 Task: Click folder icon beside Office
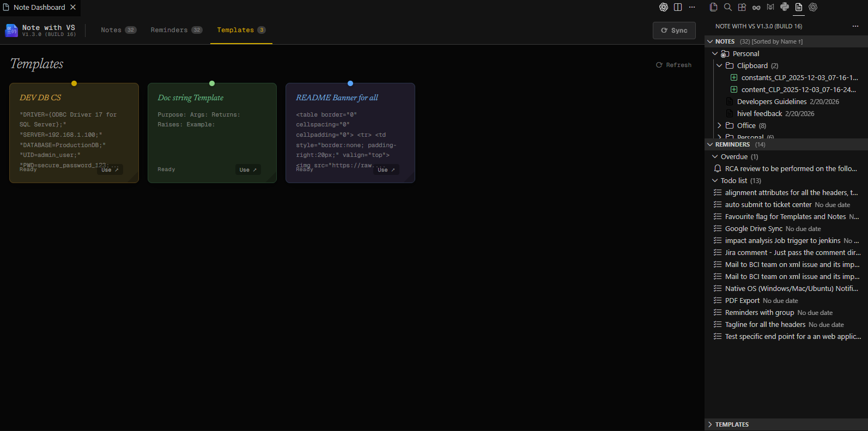click(730, 125)
